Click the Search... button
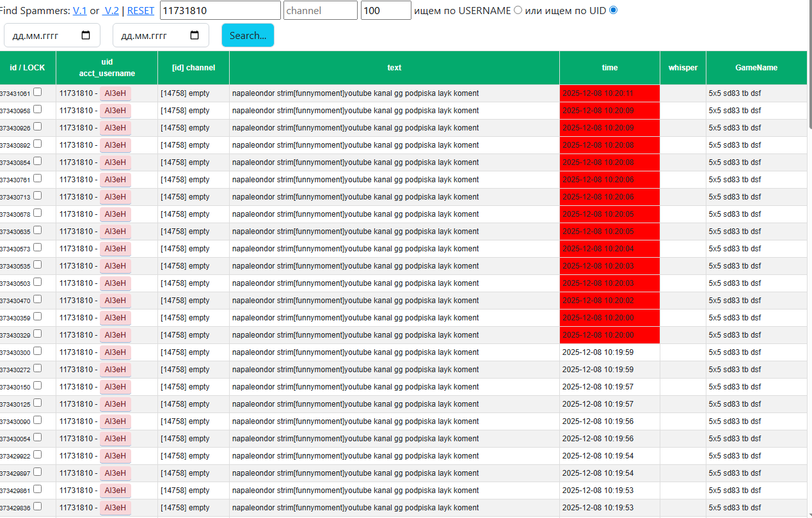This screenshot has height=518, width=812. (x=248, y=35)
